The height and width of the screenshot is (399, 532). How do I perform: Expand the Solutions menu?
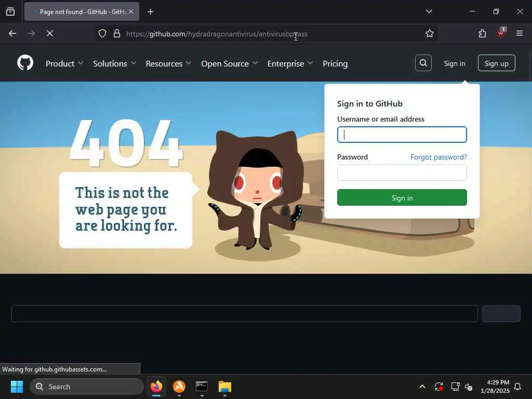click(115, 63)
